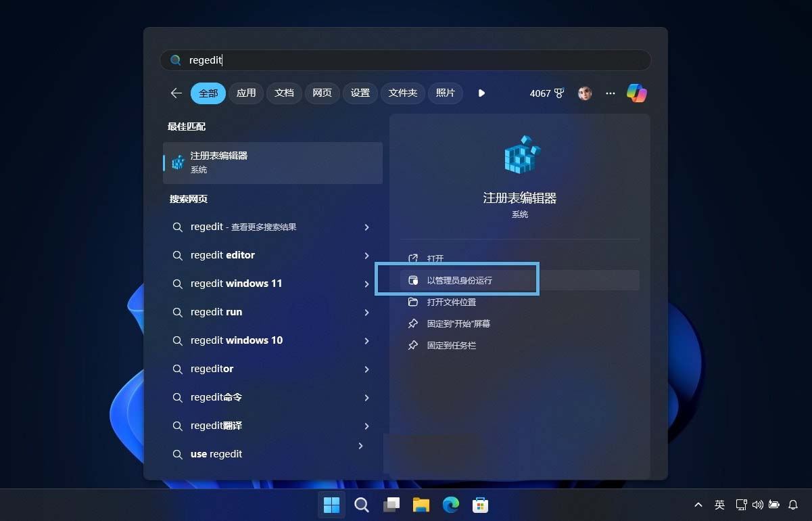Click the 英 input language indicator
The height and width of the screenshot is (521, 812).
719,505
